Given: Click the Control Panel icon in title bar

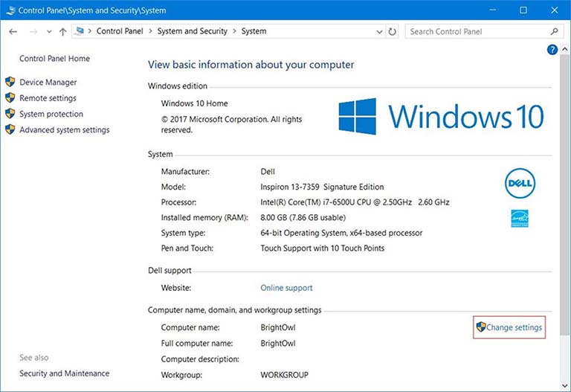Looking at the screenshot, I should 11,10.
